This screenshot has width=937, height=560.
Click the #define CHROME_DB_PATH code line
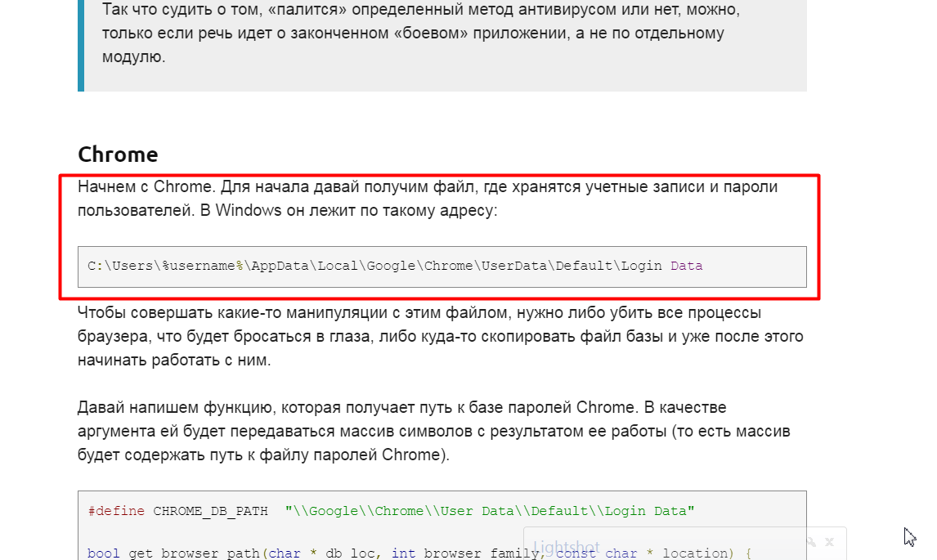(x=391, y=511)
